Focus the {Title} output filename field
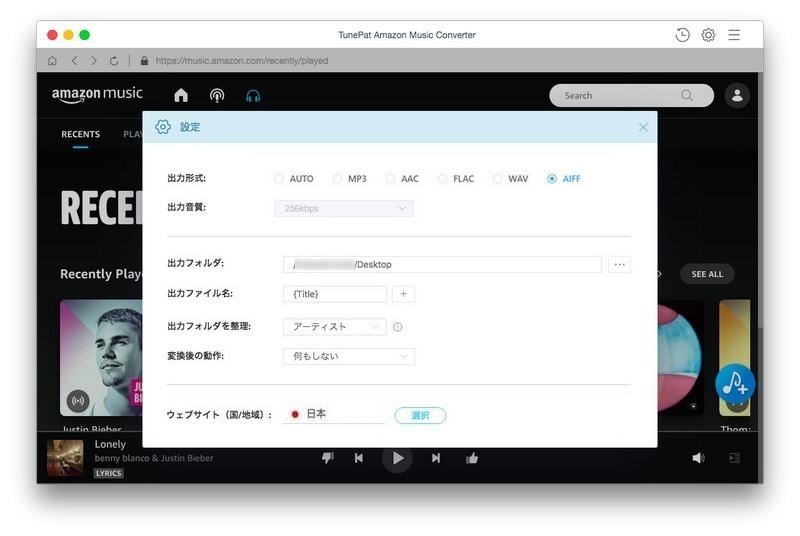 tap(335, 294)
